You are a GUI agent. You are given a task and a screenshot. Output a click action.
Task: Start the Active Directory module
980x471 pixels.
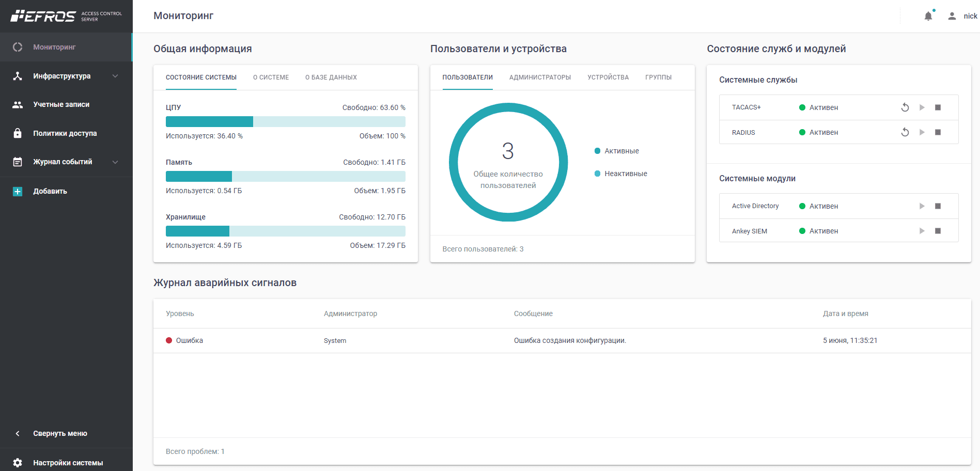coord(922,206)
